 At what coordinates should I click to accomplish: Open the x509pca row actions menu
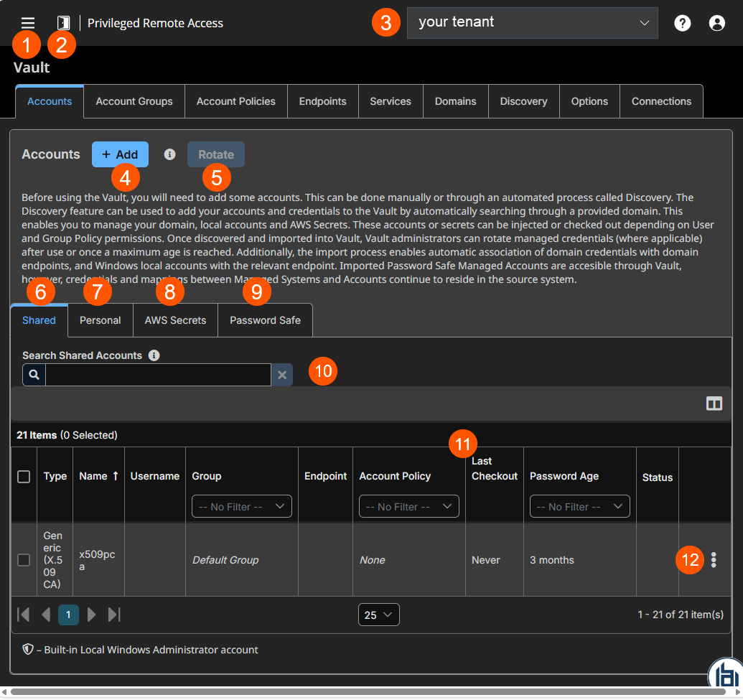pyautogui.click(x=714, y=560)
